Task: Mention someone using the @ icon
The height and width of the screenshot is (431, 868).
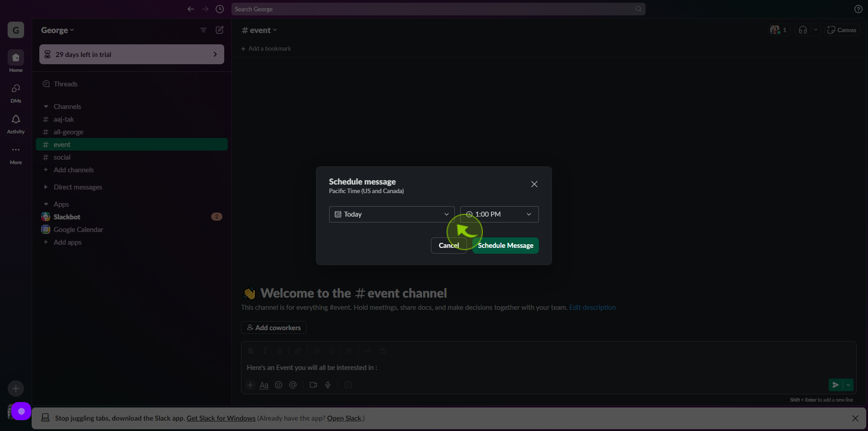Action: [x=293, y=385]
